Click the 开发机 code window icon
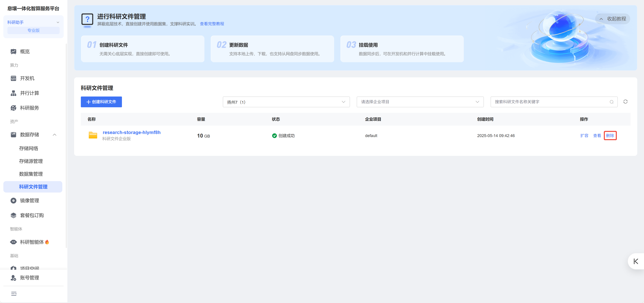The height and width of the screenshot is (303, 644). click(13, 78)
